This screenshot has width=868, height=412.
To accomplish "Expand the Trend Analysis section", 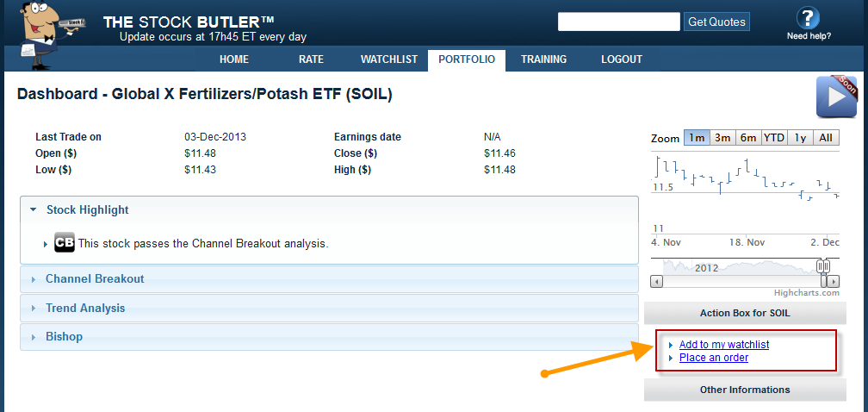I will pos(329,308).
